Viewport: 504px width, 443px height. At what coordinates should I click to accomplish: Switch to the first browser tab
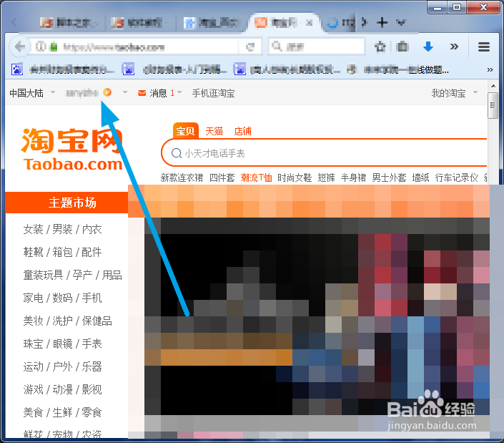click(x=69, y=22)
